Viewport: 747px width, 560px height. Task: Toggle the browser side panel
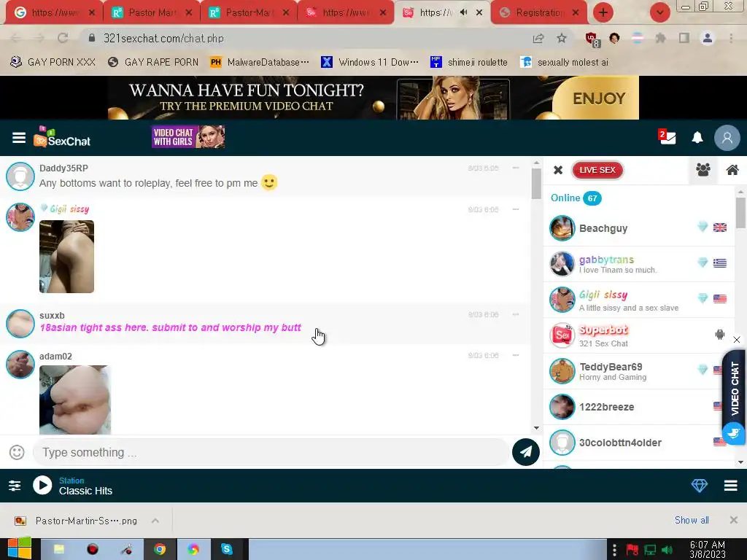(x=684, y=38)
